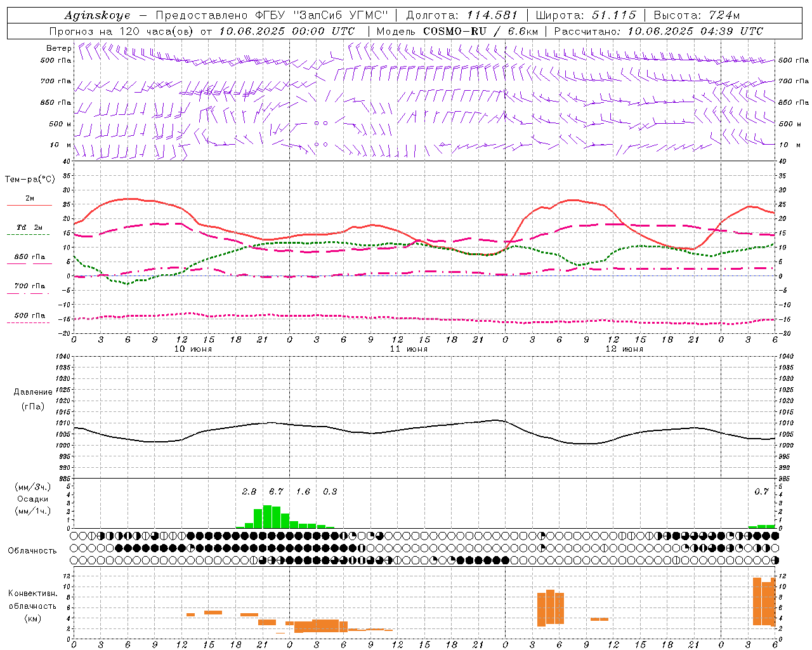The height and width of the screenshot is (650, 812).
Task: Select the longitude value 114.581
Action: (x=492, y=15)
